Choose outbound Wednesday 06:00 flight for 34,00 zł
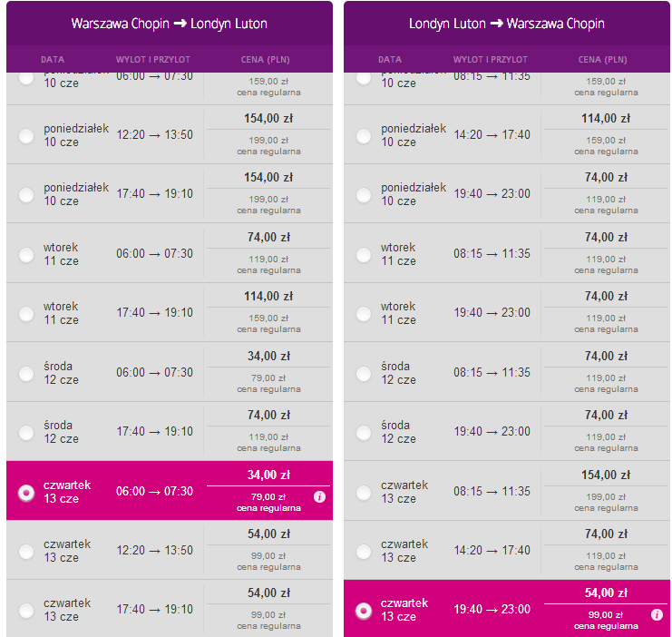Image resolution: width=672 pixels, height=637 pixels. click(x=26, y=374)
